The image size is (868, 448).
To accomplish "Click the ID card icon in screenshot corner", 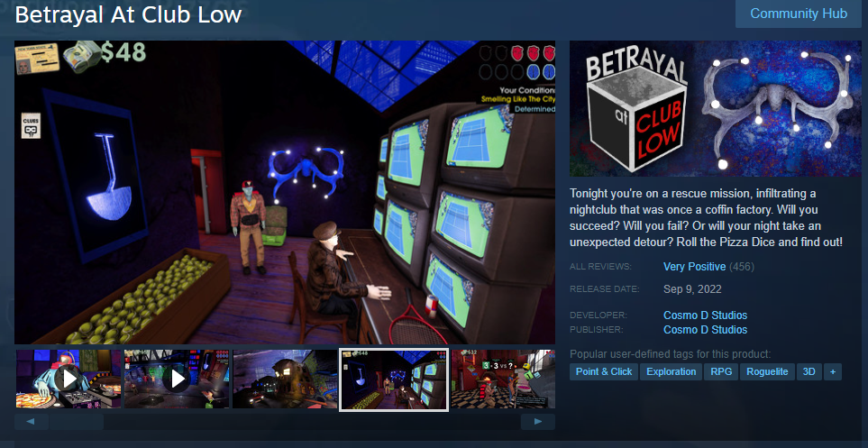I will 37,59.
